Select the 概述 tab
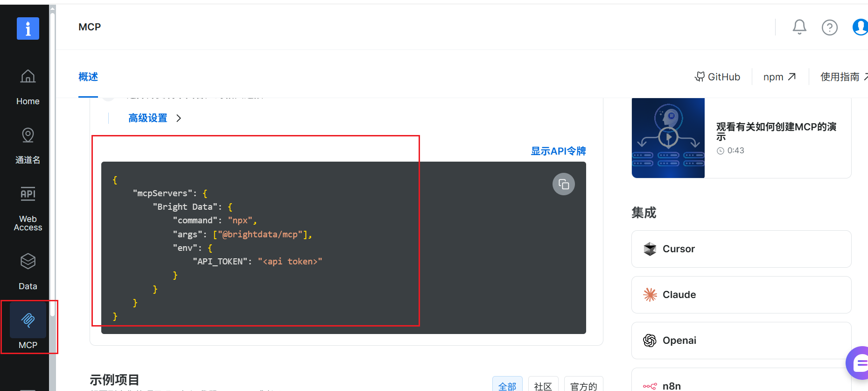The width and height of the screenshot is (868, 391). click(88, 77)
